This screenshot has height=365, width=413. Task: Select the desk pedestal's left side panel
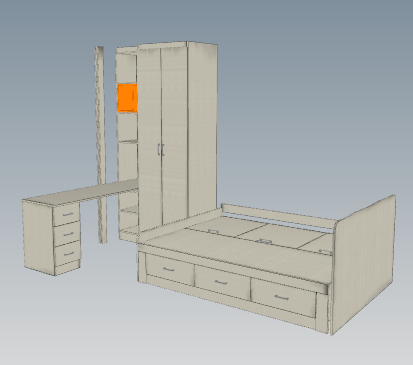click(x=39, y=236)
